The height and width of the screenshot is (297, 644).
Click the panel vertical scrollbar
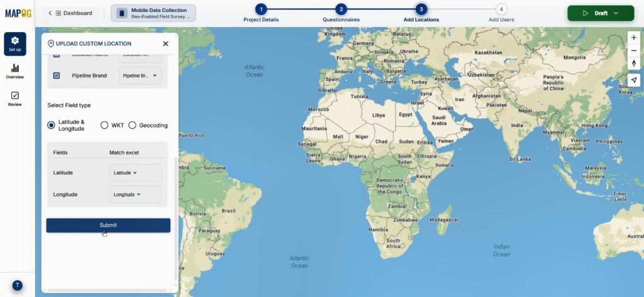[176, 217]
